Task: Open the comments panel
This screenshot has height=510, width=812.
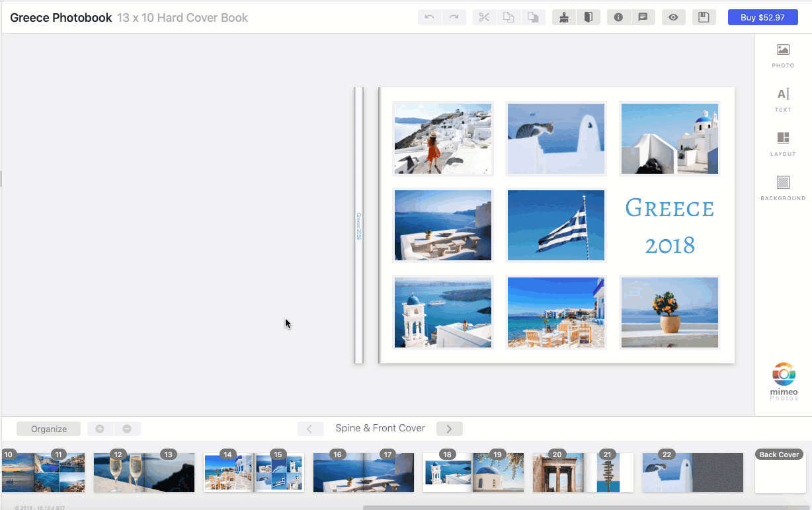Action: tap(643, 17)
